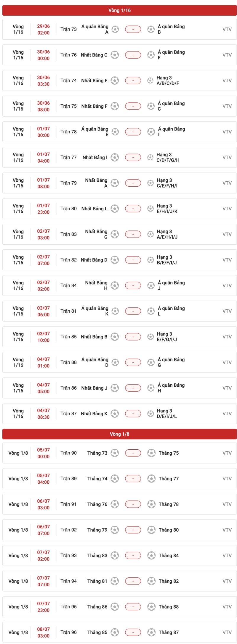Click the team icon next to Nhất Bảng L
The width and height of the screenshot is (237, 644).
click(x=115, y=209)
